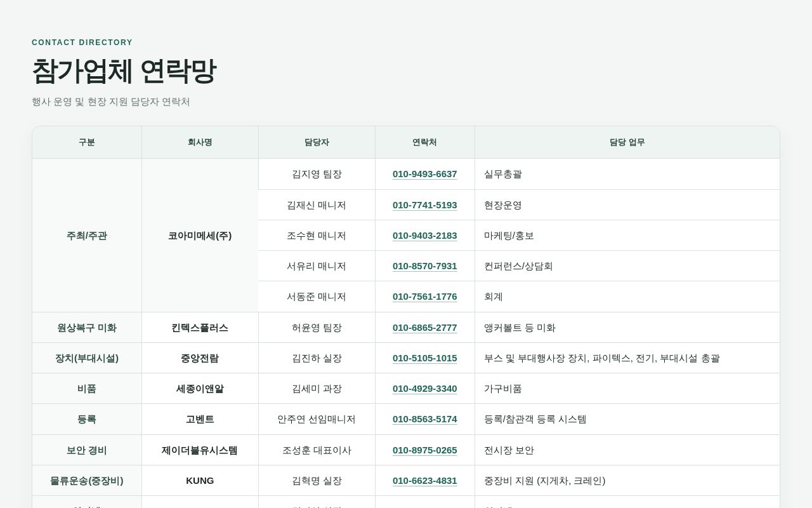Viewport: 812px width, 508px height.
Task: Click 세종이앤알 number 010-4929-3340
Action: click(x=424, y=389)
